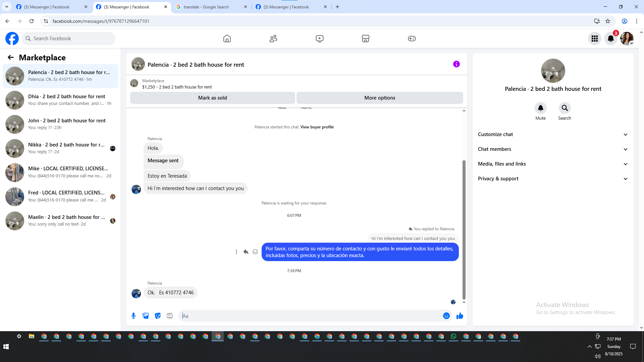
Task: Open the notifications bell
Action: point(611,39)
